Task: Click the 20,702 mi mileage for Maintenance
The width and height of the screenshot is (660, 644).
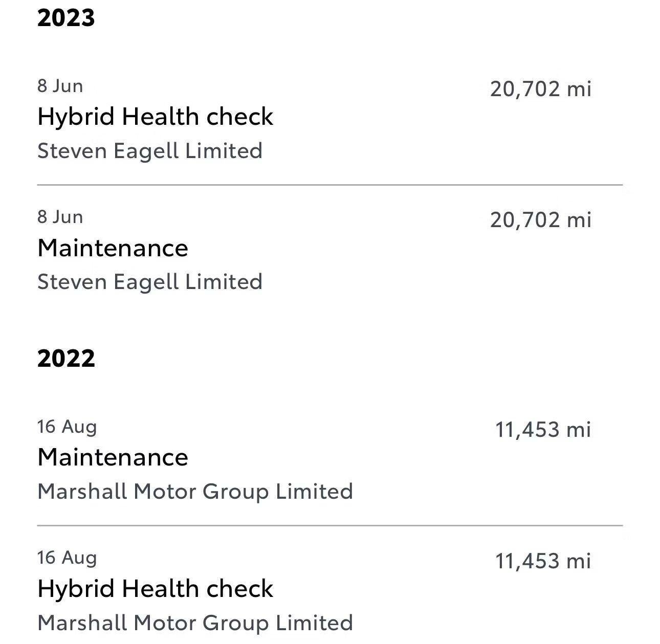Action: 540,220
